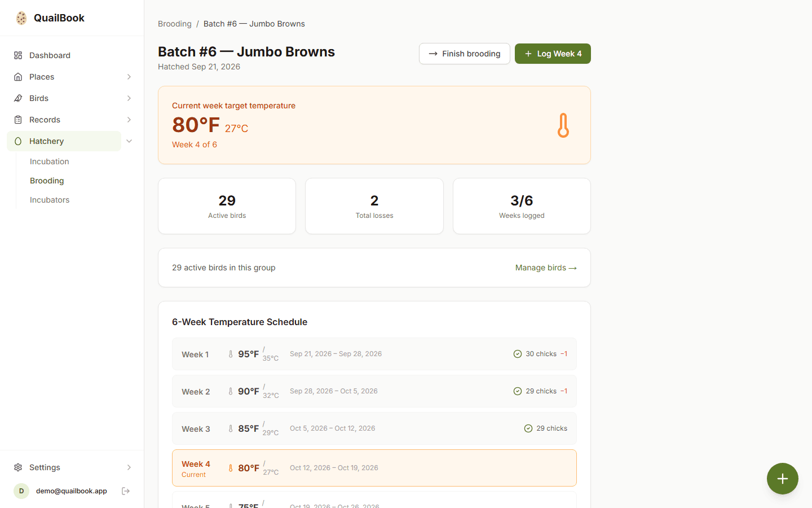Click the demo@quailbook.app account email
The height and width of the screenshot is (508, 812).
pyautogui.click(x=72, y=491)
